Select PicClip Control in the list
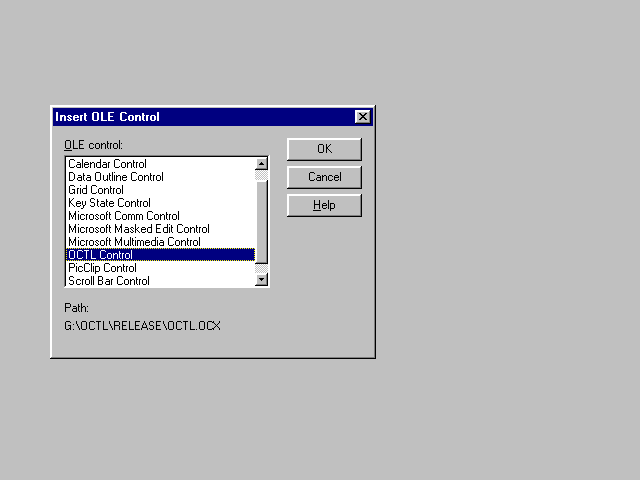The width and height of the screenshot is (640, 480). coord(102,268)
